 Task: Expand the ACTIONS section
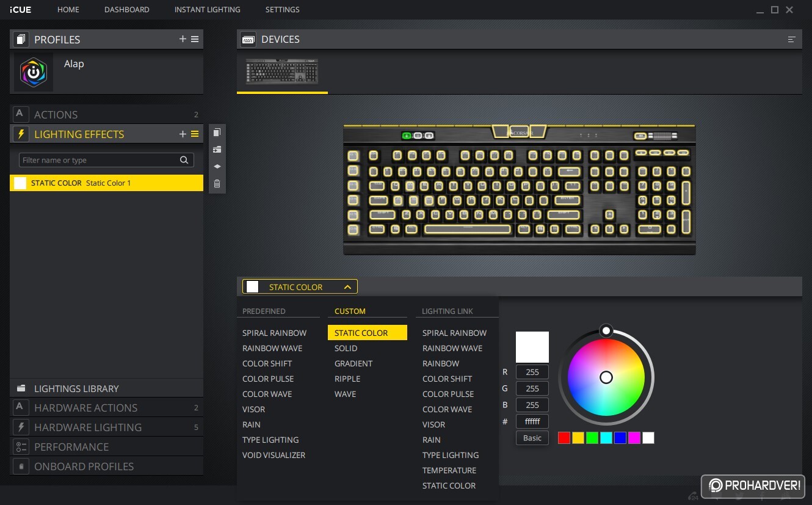(x=106, y=114)
